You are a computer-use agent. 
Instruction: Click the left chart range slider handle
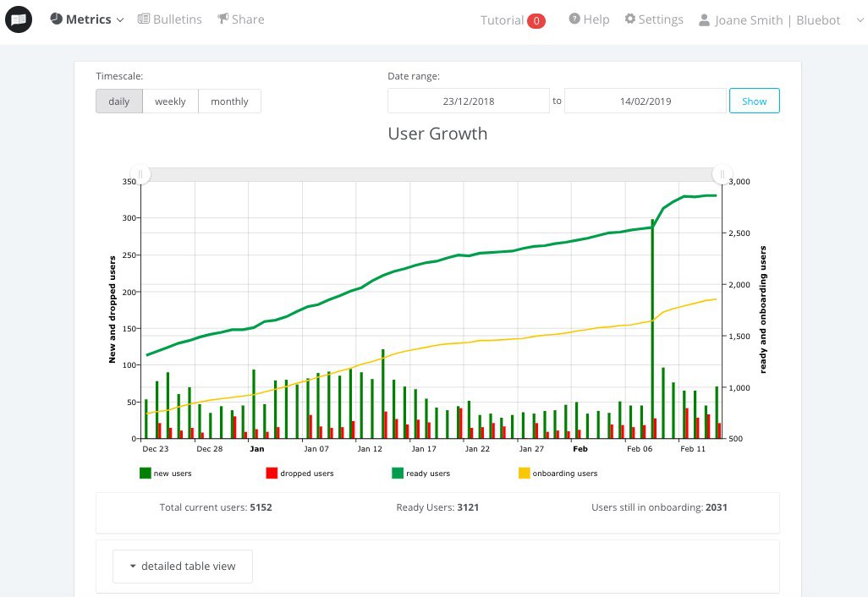pos(140,174)
